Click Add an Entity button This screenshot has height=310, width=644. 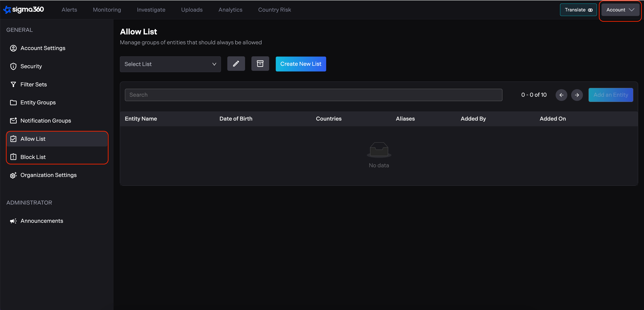pyautogui.click(x=610, y=95)
